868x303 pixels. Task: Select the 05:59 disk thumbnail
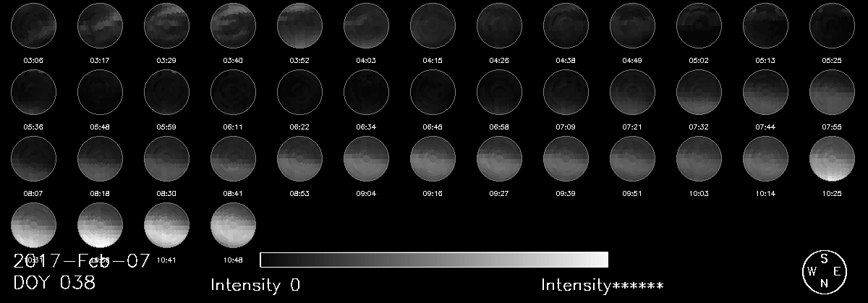tap(166, 92)
